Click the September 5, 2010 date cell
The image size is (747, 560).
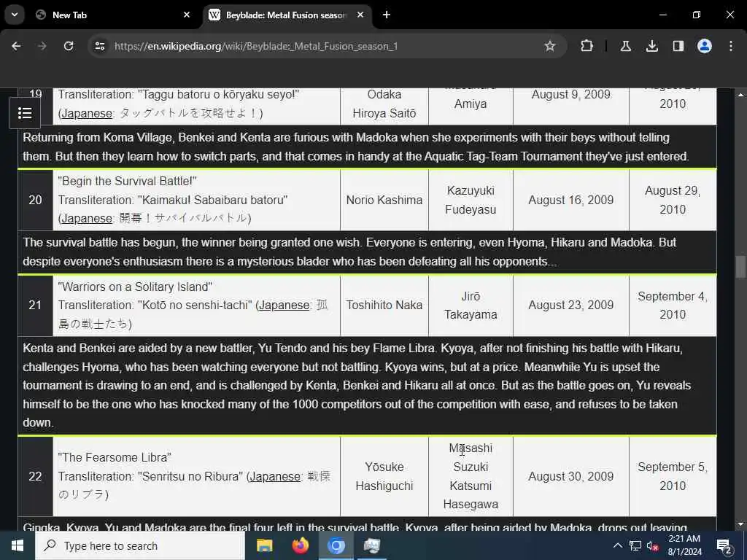(673, 476)
